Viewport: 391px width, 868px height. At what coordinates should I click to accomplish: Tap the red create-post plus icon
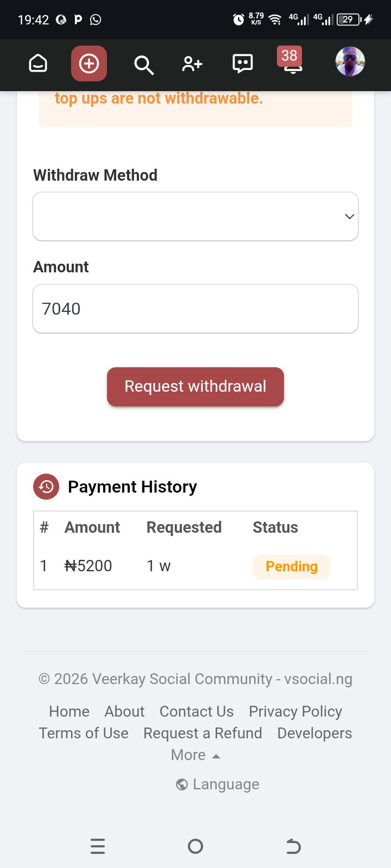click(x=89, y=64)
